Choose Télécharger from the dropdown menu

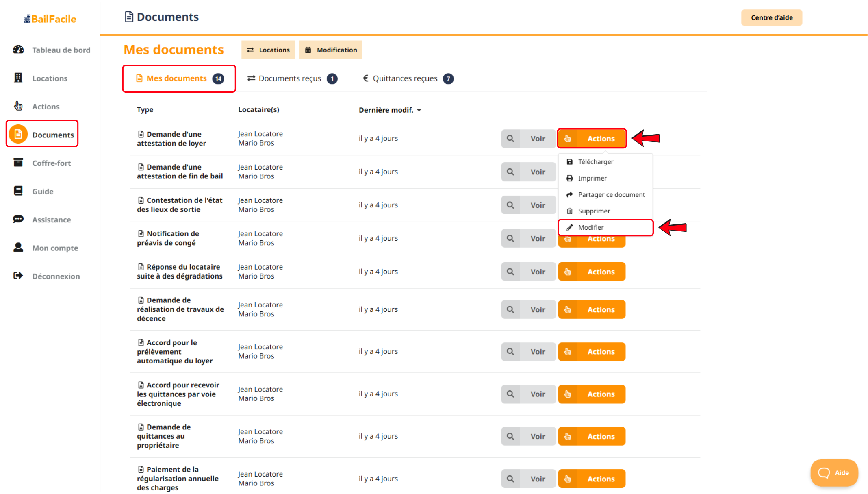[x=595, y=162]
